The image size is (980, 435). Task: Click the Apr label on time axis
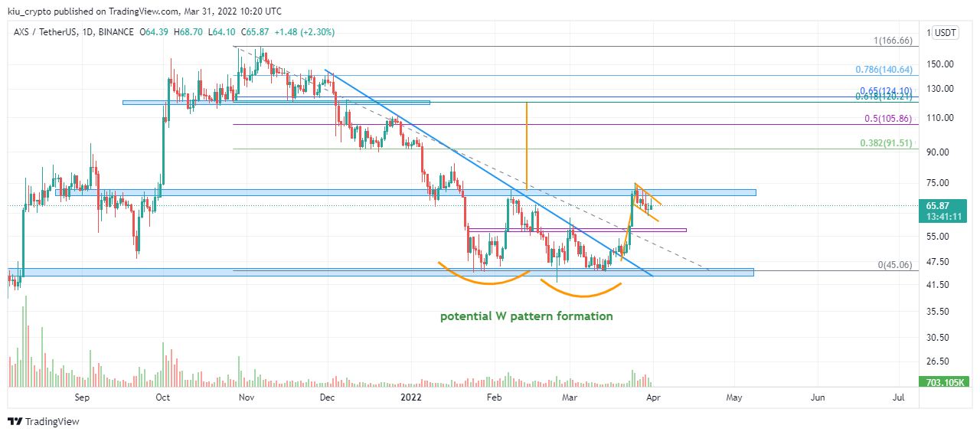click(652, 398)
